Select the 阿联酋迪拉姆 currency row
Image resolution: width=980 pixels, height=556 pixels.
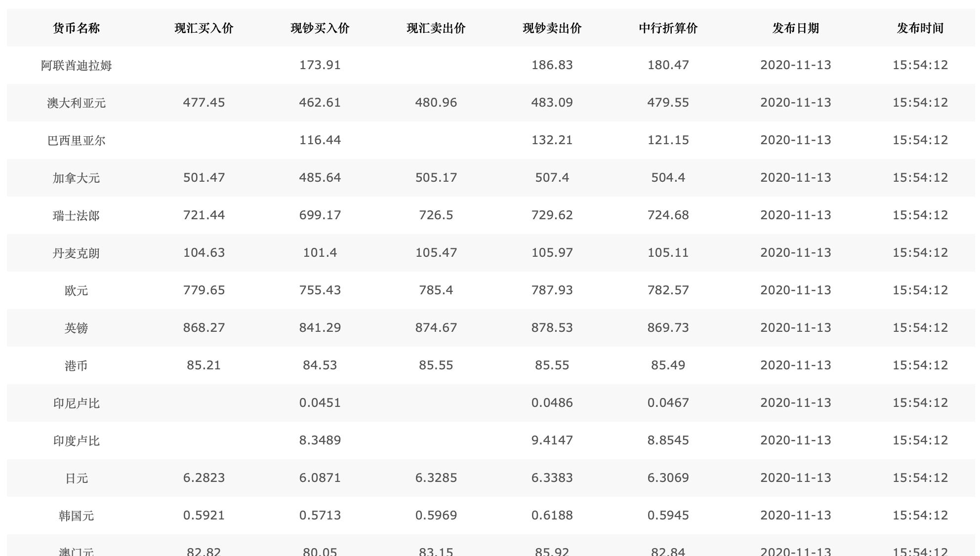tap(491, 65)
